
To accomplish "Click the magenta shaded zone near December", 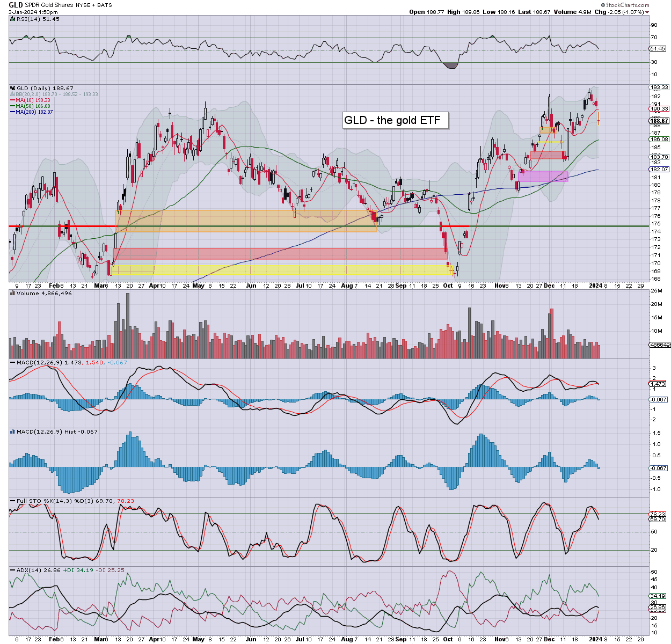I will pyautogui.click(x=543, y=177).
